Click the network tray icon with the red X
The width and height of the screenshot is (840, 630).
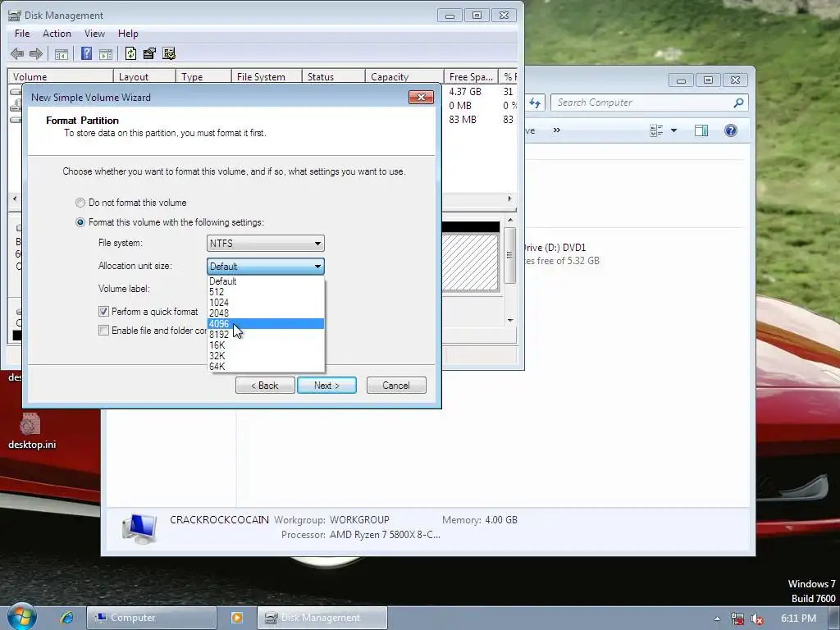(737, 619)
